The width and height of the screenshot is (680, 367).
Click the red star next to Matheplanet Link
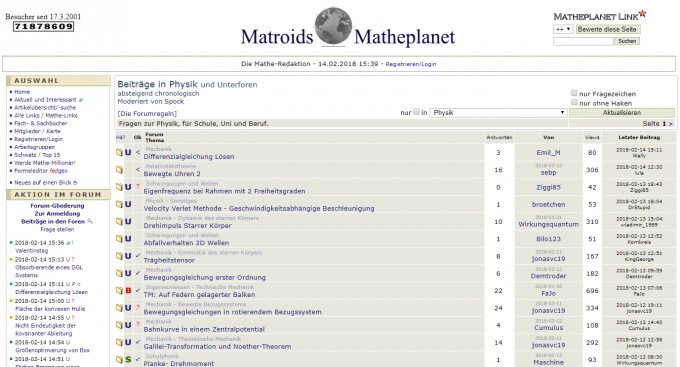(x=643, y=14)
